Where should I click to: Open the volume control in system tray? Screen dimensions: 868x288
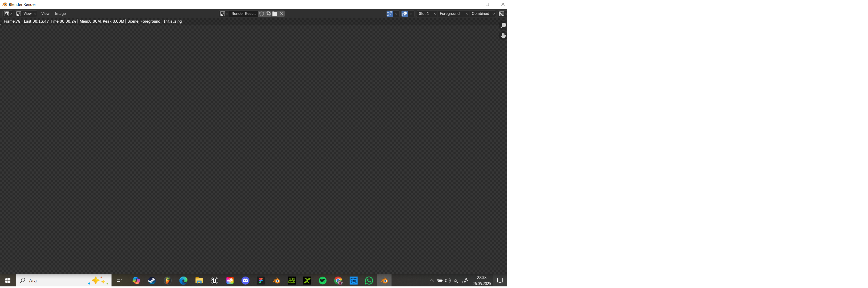pos(448,281)
